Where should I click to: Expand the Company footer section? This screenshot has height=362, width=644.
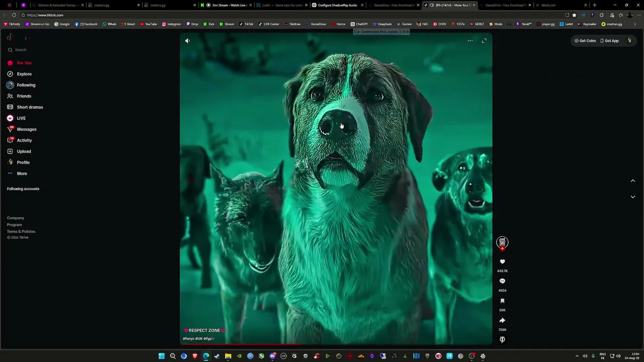tap(16, 218)
